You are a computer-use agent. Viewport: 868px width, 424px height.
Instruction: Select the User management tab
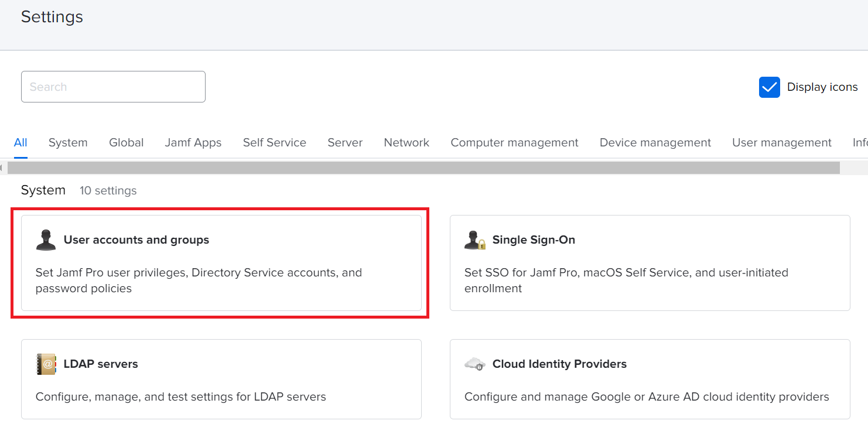click(x=782, y=142)
